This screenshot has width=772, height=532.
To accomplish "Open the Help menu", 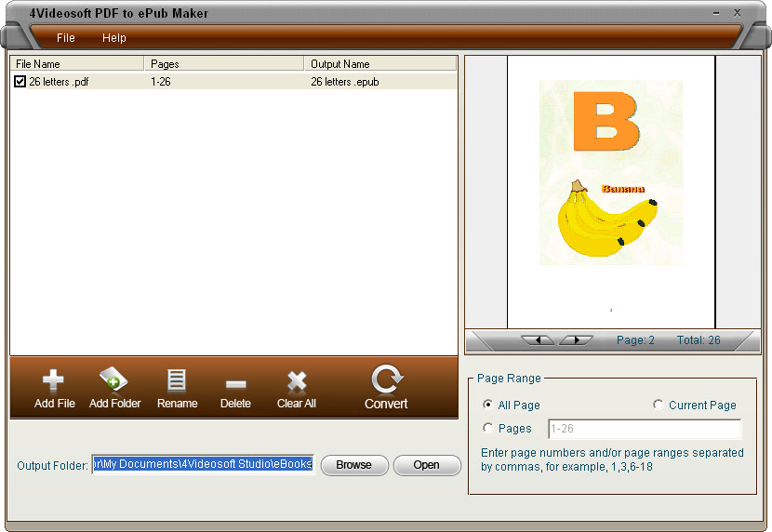I will (114, 38).
